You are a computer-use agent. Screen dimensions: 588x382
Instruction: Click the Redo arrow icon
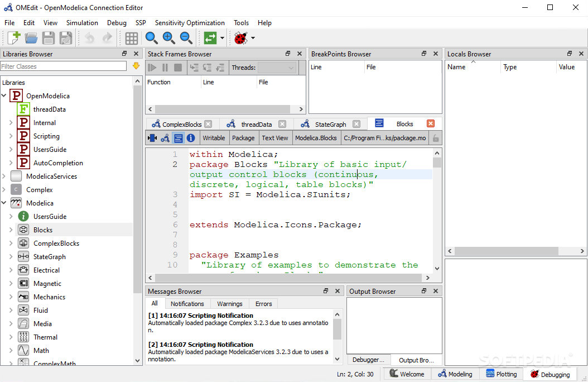click(107, 38)
